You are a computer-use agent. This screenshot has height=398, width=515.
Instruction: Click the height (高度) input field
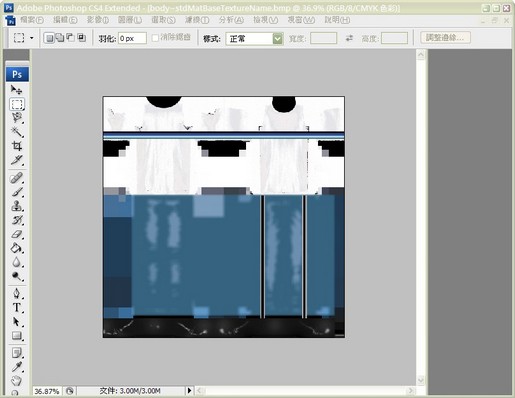point(394,38)
